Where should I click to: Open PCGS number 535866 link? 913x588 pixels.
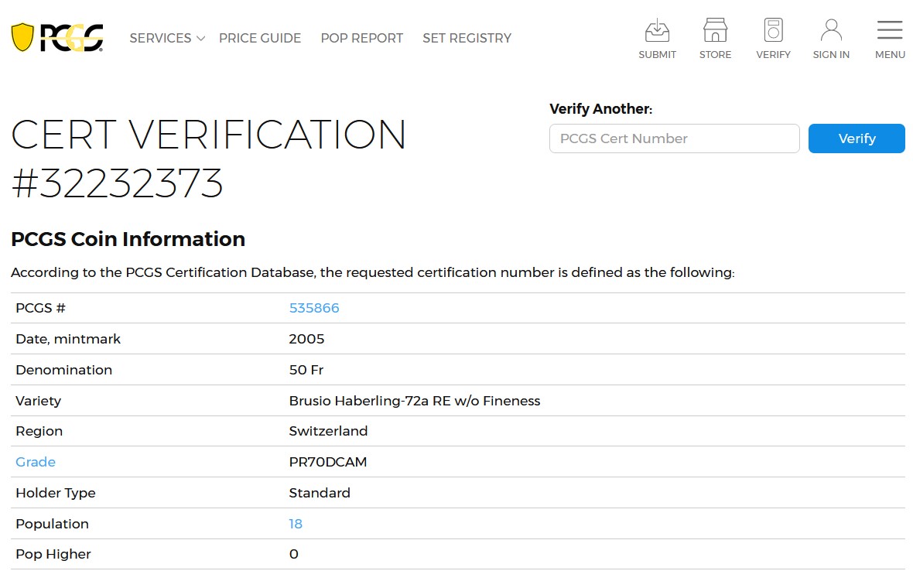pos(314,308)
